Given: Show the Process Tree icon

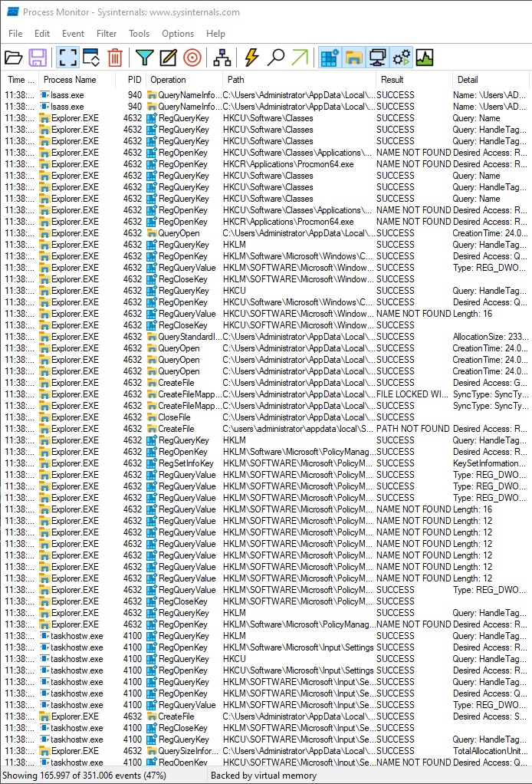Looking at the screenshot, I should pos(222,58).
